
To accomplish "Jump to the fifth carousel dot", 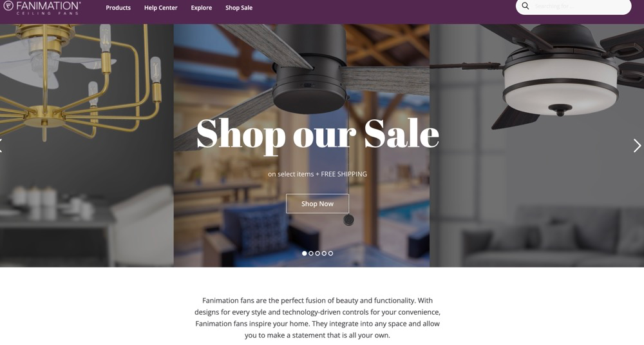I will pyautogui.click(x=330, y=253).
